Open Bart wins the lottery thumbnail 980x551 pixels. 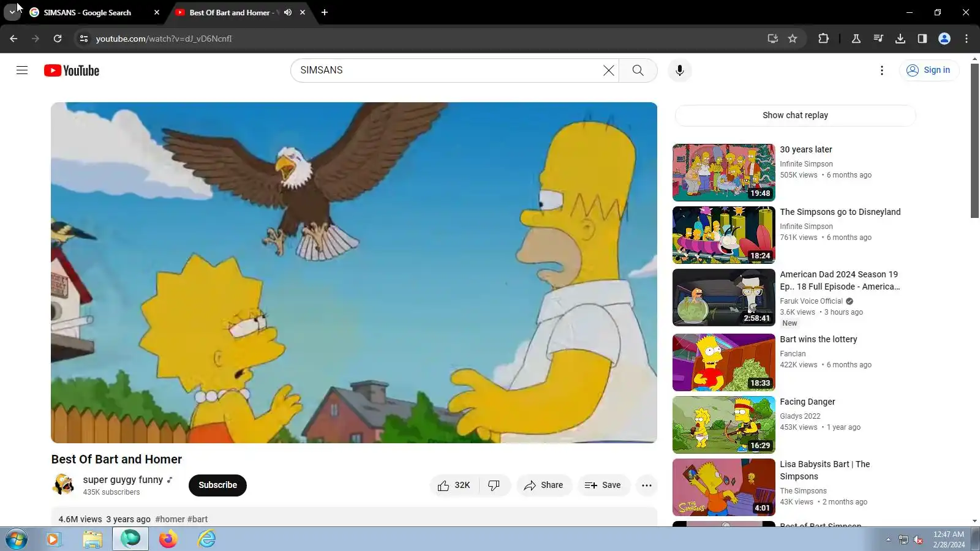(x=723, y=362)
